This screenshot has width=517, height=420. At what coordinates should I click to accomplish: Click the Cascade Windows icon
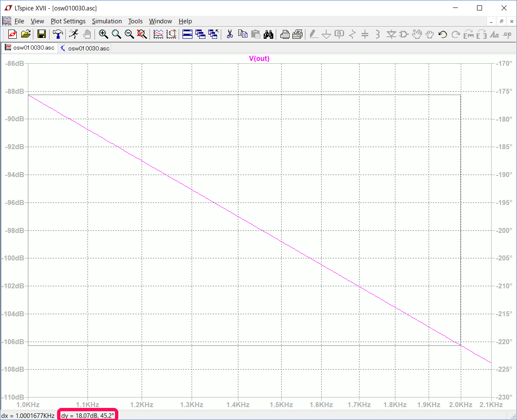(x=200, y=34)
